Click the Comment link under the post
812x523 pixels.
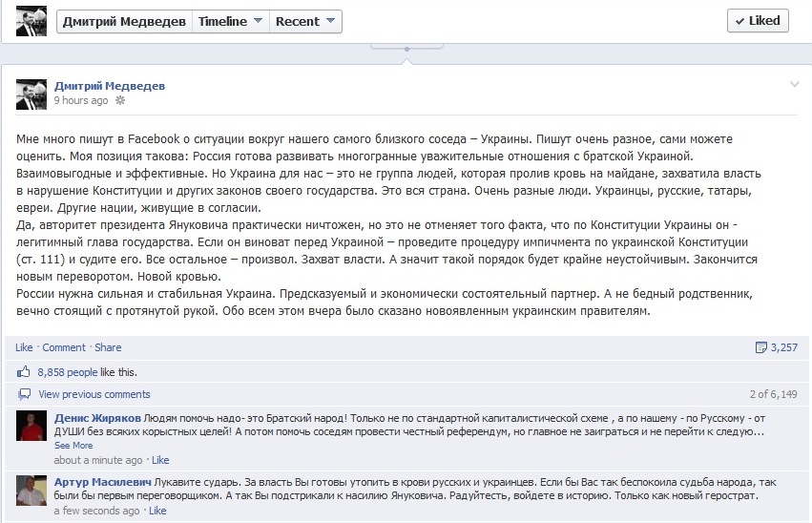click(x=64, y=347)
